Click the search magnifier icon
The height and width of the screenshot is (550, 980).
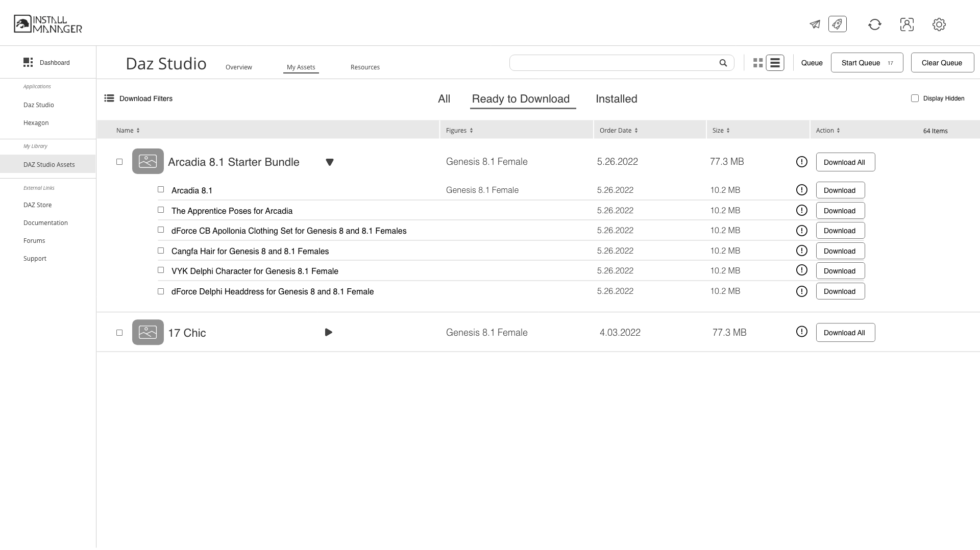pos(723,63)
